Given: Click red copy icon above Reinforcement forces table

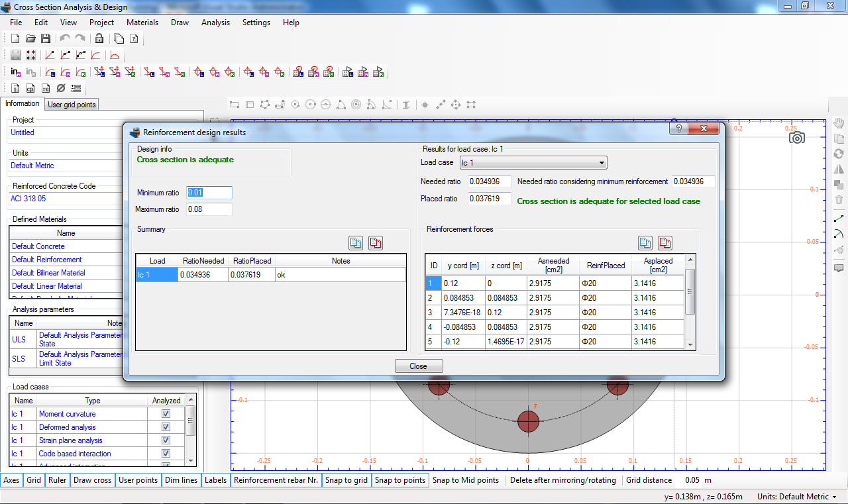Looking at the screenshot, I should [665, 243].
